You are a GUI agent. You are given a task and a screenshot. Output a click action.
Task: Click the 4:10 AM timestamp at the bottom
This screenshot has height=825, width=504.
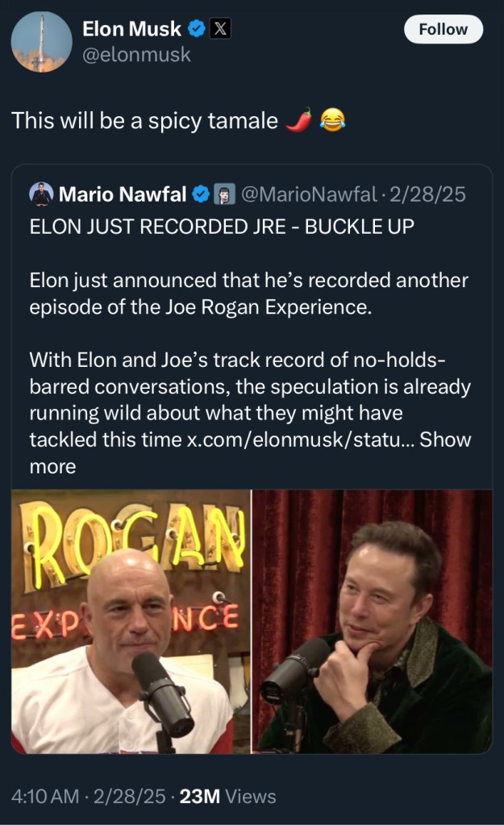tap(45, 797)
